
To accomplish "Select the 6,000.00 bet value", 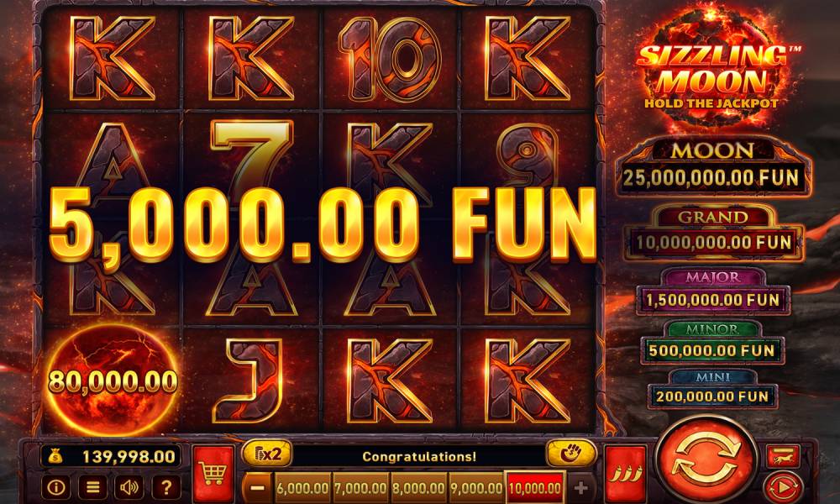I will 302,488.
